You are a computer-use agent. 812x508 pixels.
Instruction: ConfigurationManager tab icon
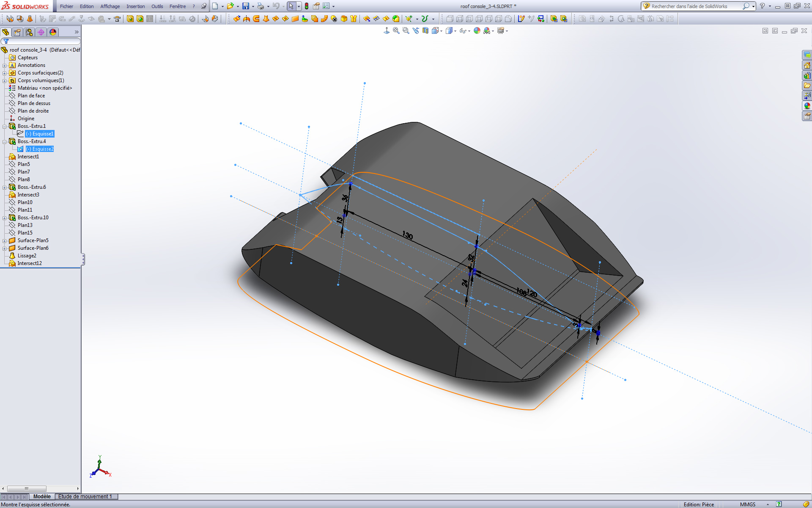[x=29, y=32]
